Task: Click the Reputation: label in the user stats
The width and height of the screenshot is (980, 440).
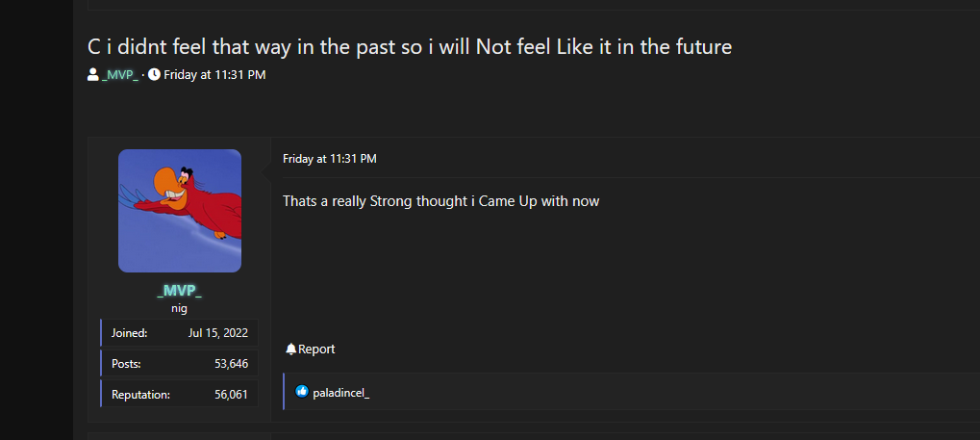Action: pyautogui.click(x=140, y=395)
